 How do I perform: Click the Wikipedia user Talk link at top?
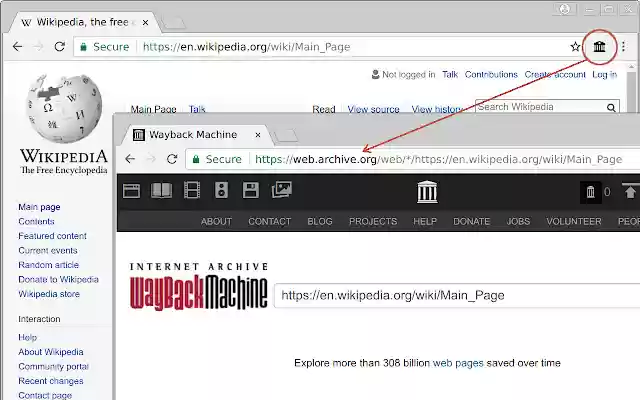pos(450,75)
